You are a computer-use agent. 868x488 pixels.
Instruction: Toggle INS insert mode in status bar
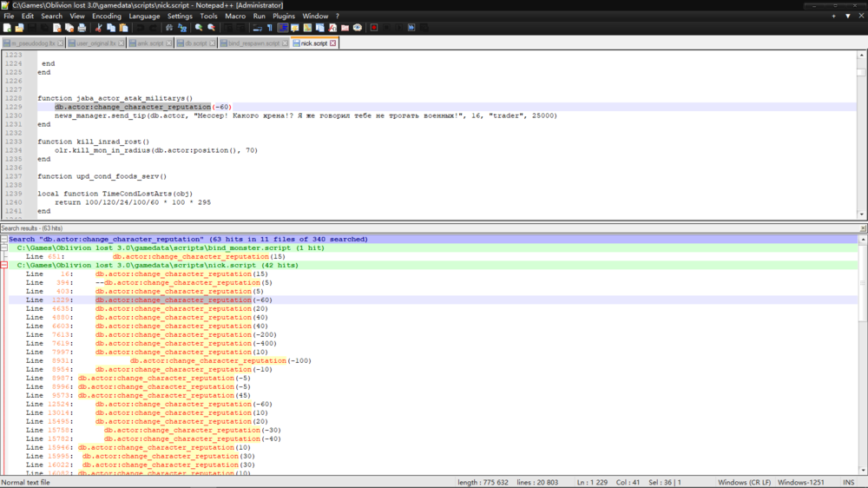[848, 482]
